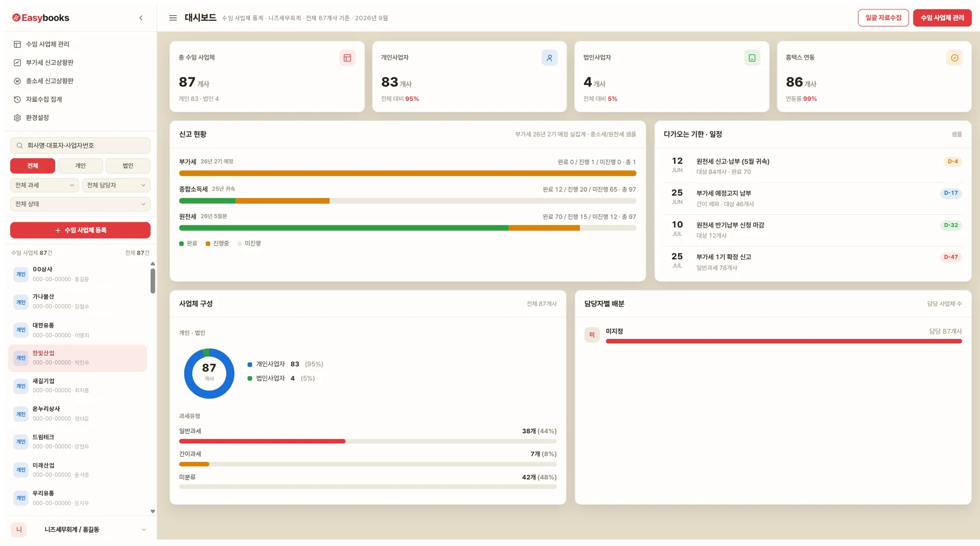Expand the 니즈세무회계 / 홍길동 account menu
The image size is (980, 546).
pos(79,530)
